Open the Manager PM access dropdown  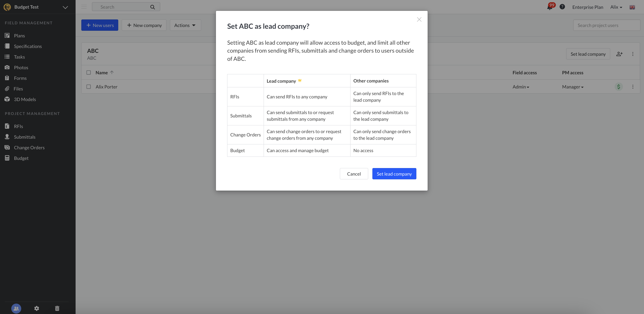[x=572, y=87]
